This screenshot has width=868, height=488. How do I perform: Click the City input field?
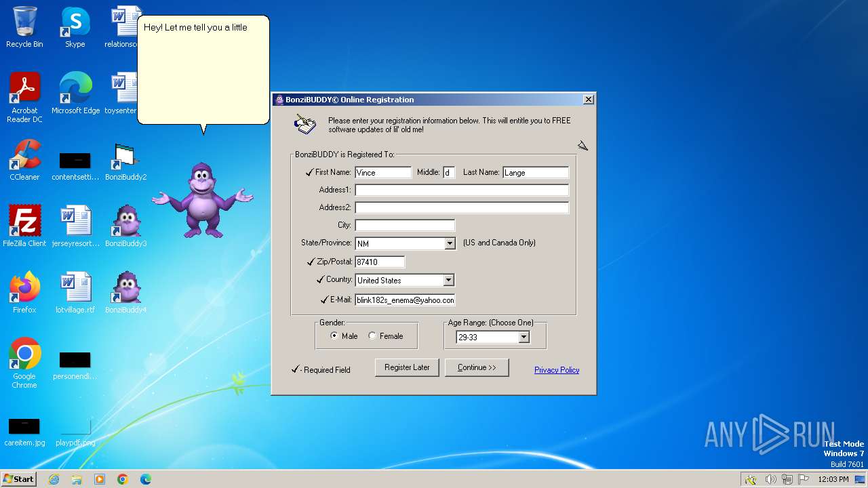[405, 225]
